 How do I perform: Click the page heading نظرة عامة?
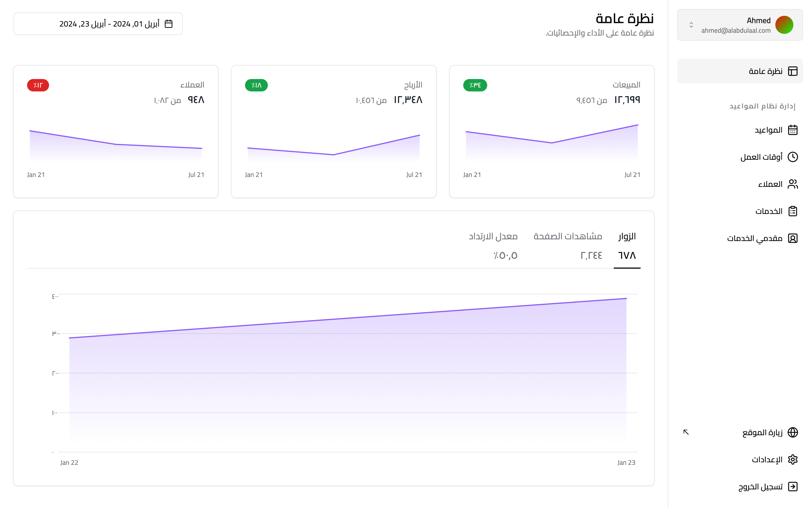(x=625, y=18)
